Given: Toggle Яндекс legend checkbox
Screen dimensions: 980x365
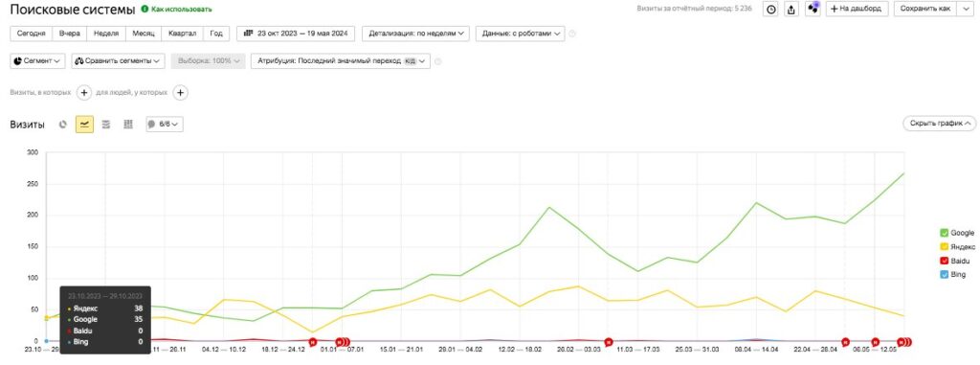Looking at the screenshot, I should [x=944, y=247].
